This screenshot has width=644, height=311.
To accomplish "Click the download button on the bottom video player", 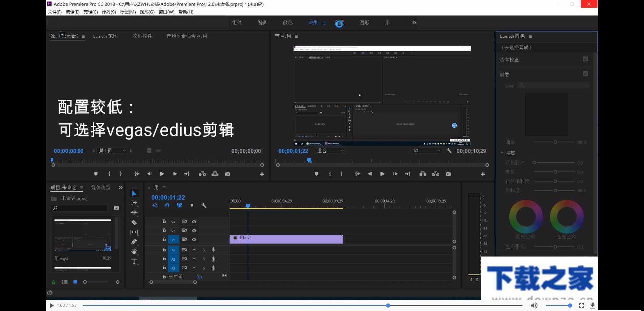I will point(592,305).
